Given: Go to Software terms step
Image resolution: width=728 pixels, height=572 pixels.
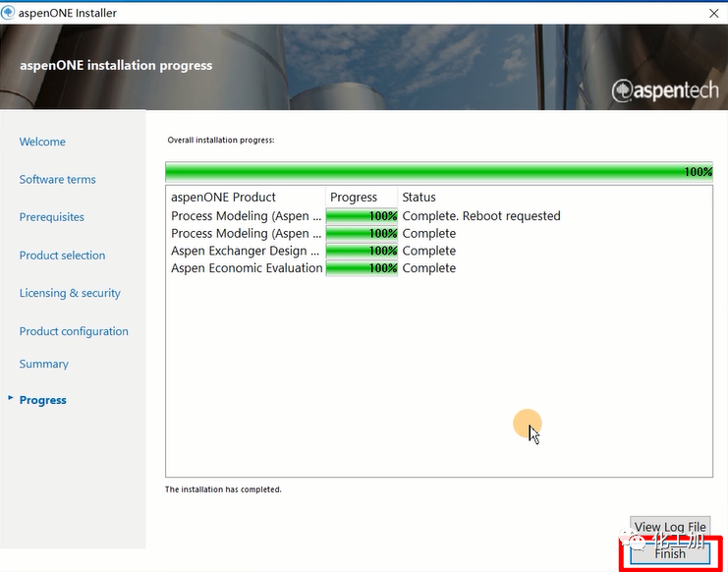Looking at the screenshot, I should [57, 180].
